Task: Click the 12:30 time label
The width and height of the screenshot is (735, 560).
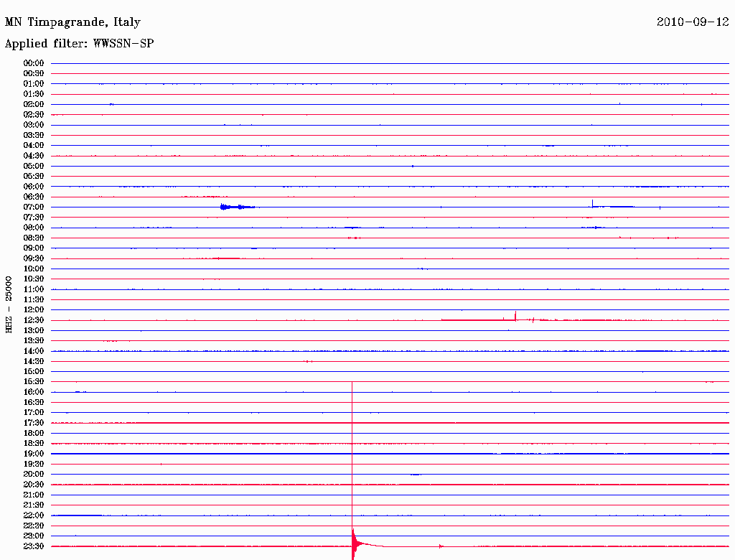Action: 34,320
